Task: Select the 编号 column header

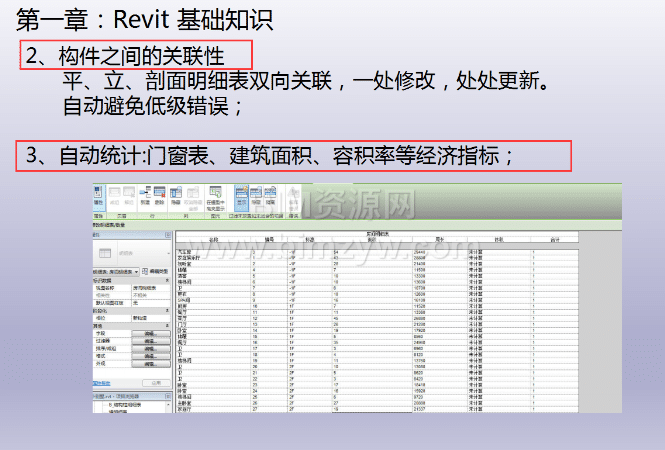Action: point(269,240)
